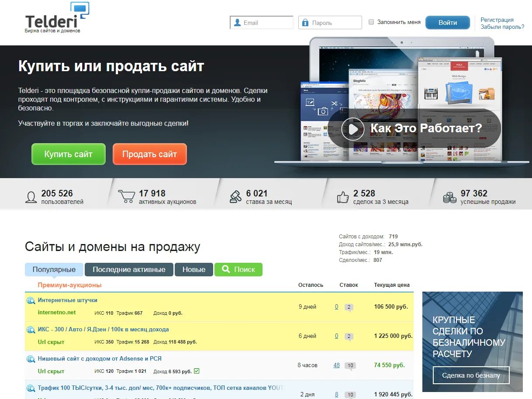Open the Трафик 100 ТЫС/сутки listing

pyautogui.click(x=161, y=388)
